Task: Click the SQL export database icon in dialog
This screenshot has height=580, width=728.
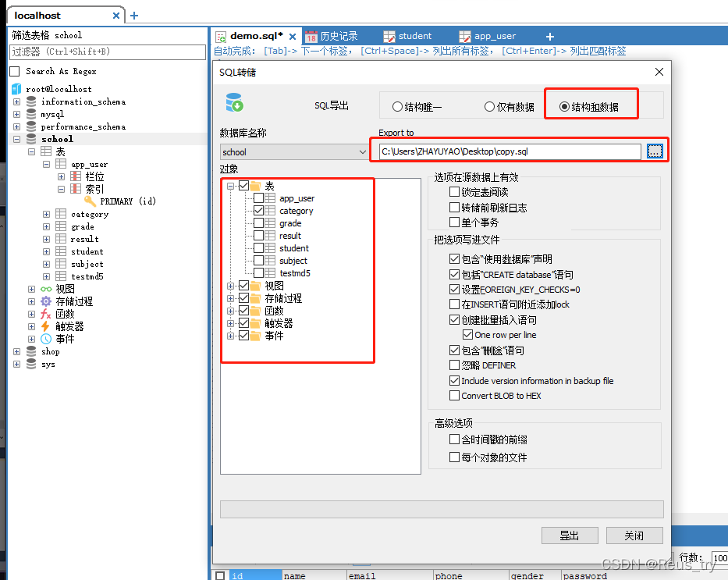Action: [234, 102]
